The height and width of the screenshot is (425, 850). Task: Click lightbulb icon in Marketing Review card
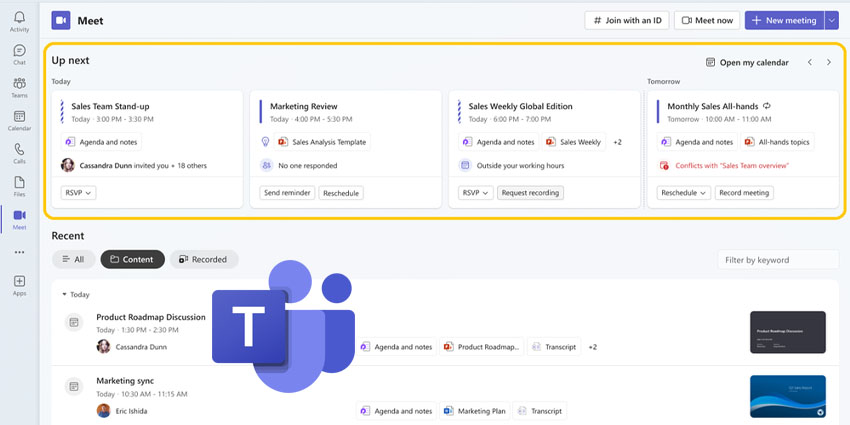point(265,142)
